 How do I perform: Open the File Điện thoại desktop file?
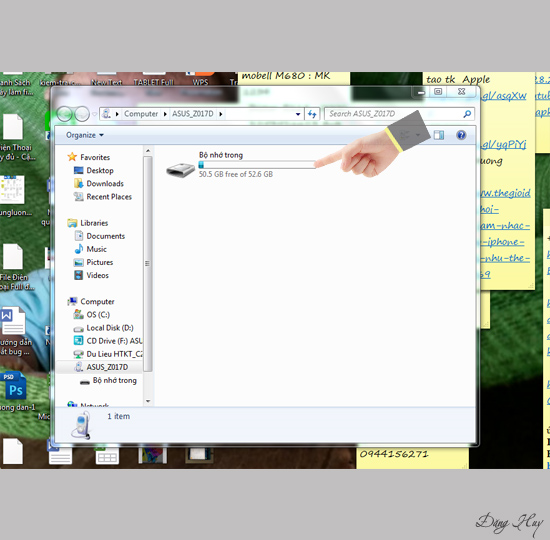pyautogui.click(x=13, y=257)
